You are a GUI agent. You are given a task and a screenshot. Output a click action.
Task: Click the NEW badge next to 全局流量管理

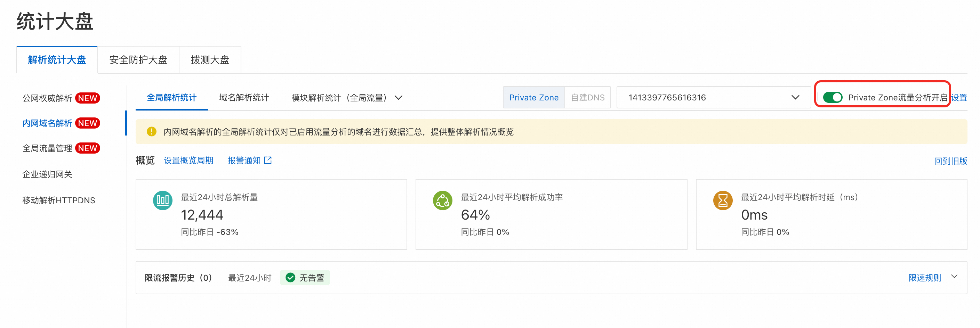pos(88,148)
